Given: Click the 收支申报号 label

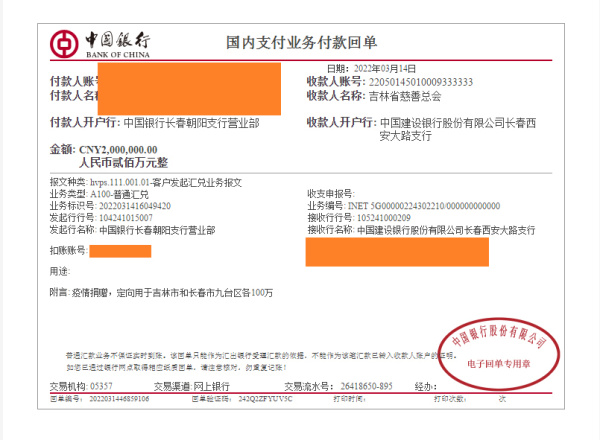Looking at the screenshot, I should [x=331, y=194].
